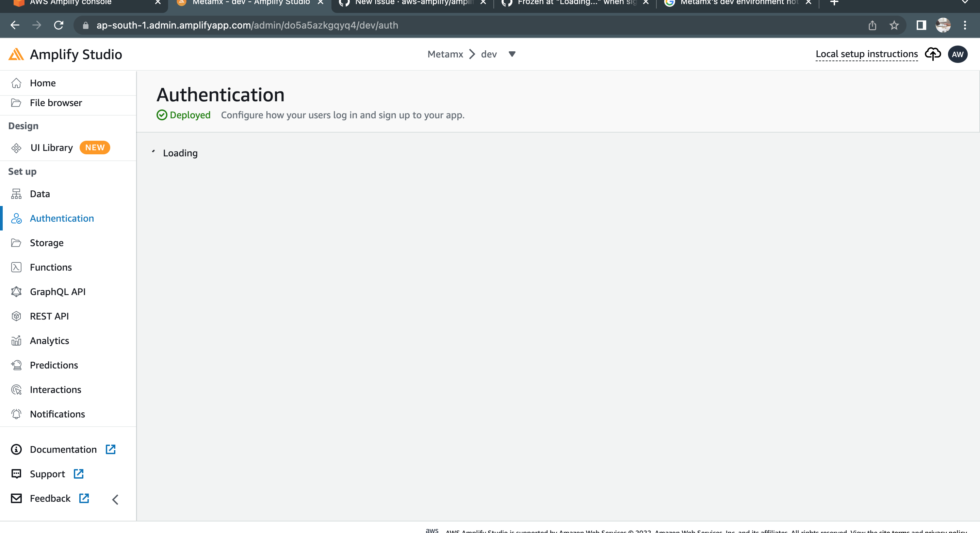This screenshot has height=533, width=980.
Task: Open the Interactions section
Action: [x=16, y=390]
